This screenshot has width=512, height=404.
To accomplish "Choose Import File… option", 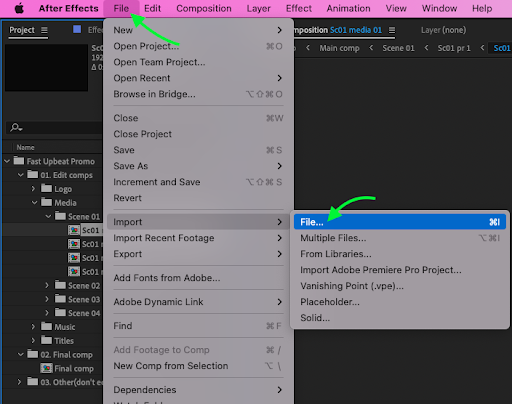I will pos(400,222).
